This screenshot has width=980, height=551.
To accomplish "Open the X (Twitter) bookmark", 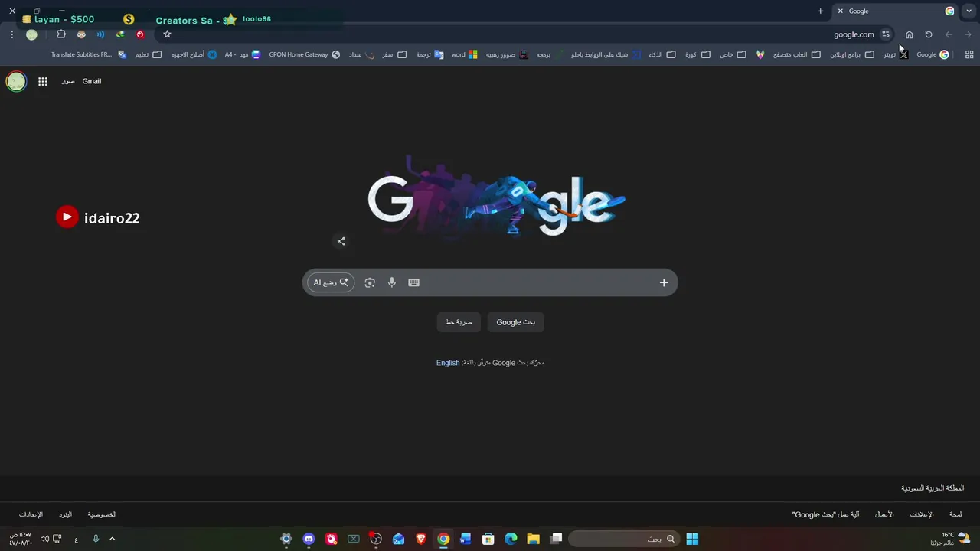I will [896, 54].
